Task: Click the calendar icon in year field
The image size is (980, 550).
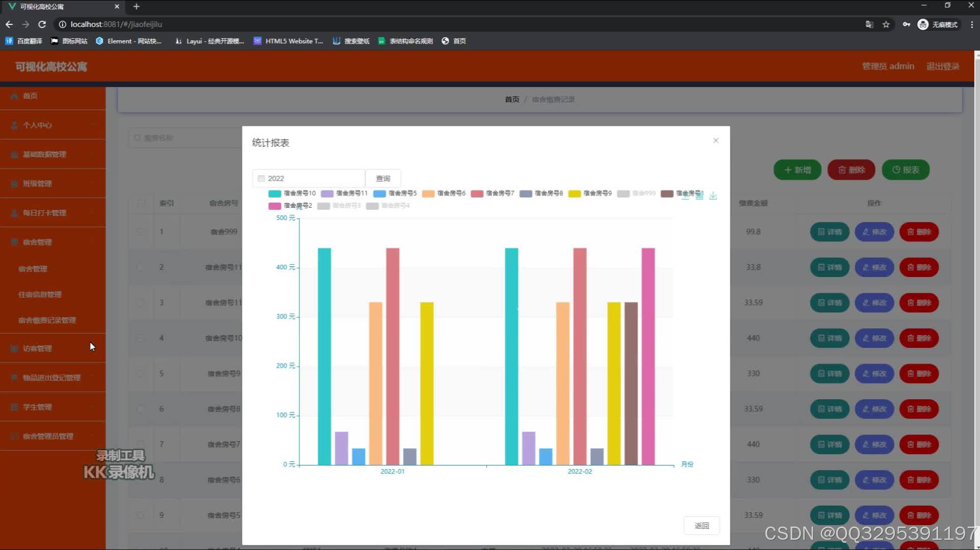Action: (x=261, y=179)
